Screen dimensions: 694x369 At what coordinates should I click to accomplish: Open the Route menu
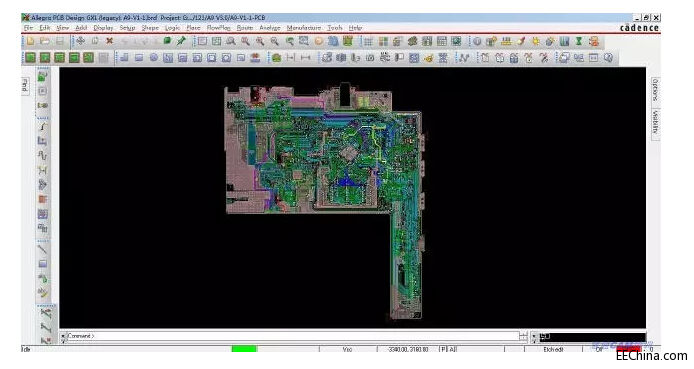pos(245,27)
